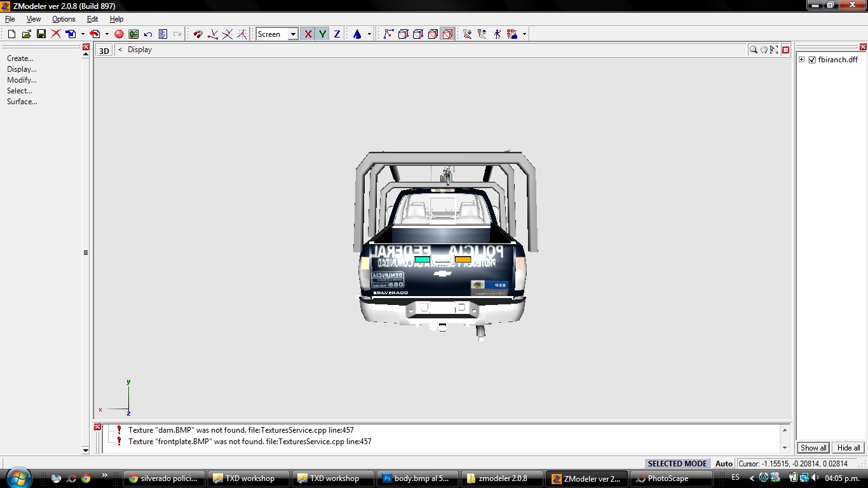Toggle SELECTED MODE in status bar
Image resolution: width=868 pixels, height=488 pixels.
(x=677, y=463)
